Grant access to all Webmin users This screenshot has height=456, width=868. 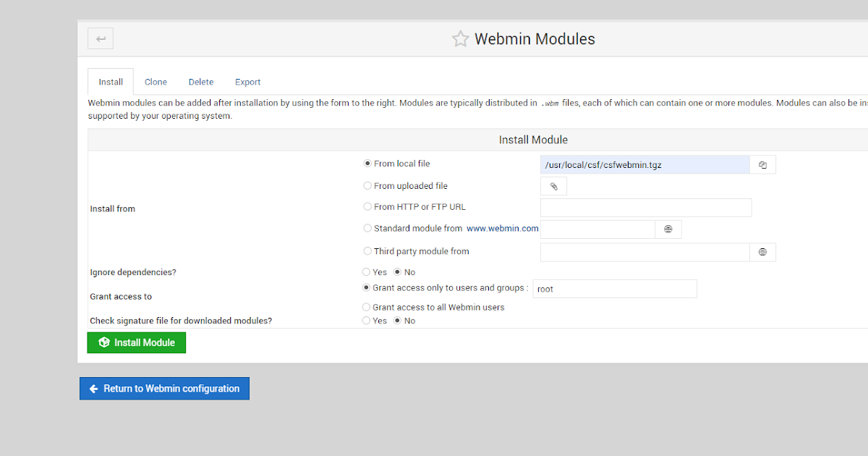tap(366, 307)
